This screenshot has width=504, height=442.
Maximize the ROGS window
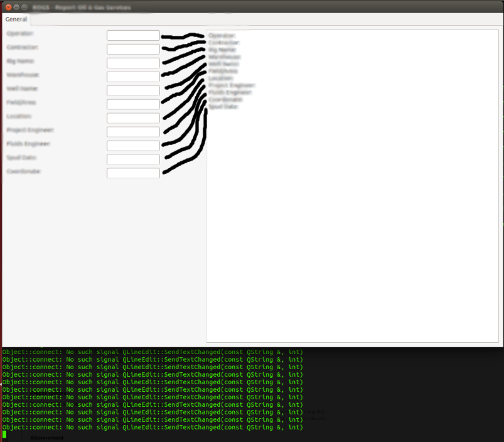(24, 7)
